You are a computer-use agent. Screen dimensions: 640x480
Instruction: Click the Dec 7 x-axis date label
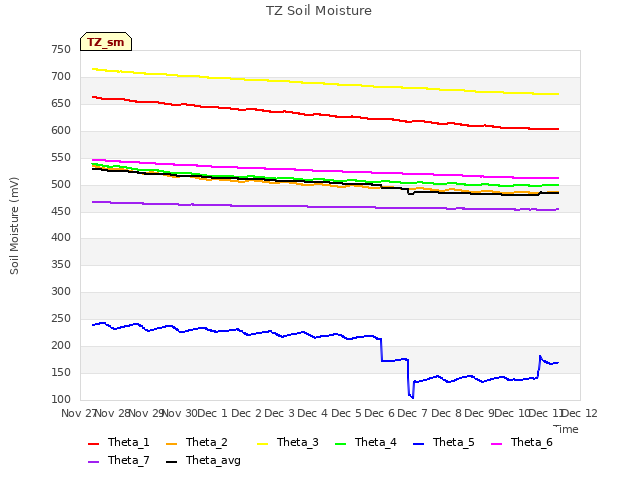(x=413, y=413)
